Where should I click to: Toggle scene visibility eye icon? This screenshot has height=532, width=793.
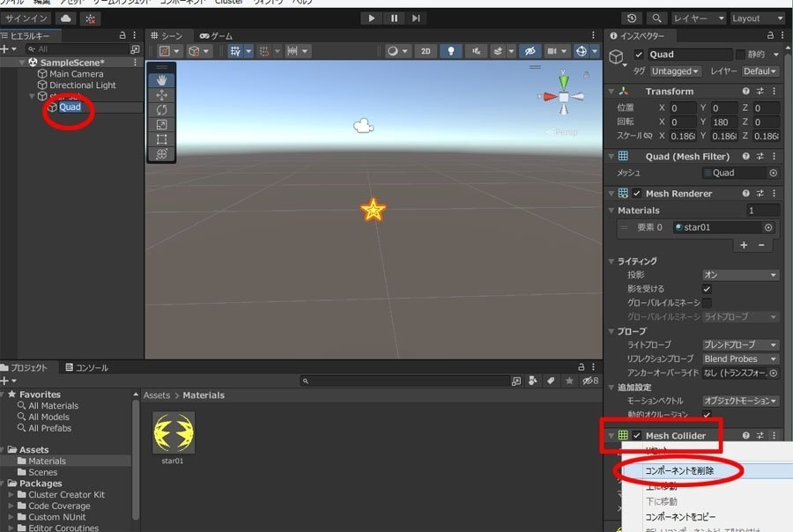point(530,51)
